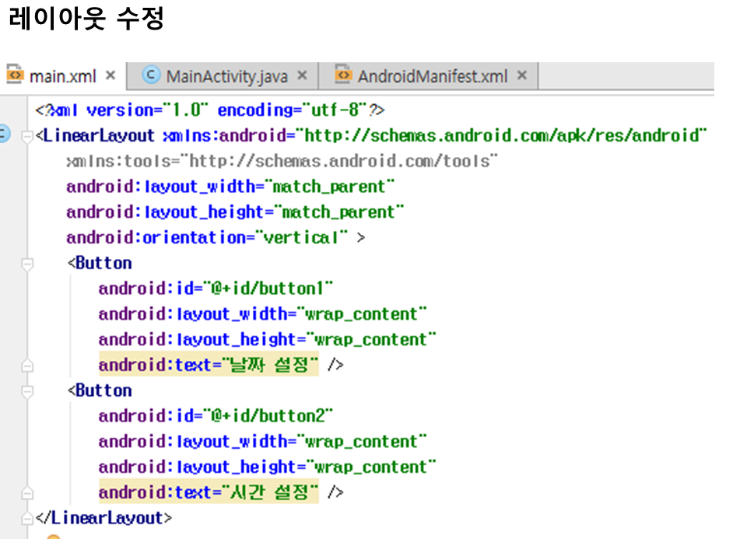Collapse the second Button element fold
This screenshot has height=560, width=747.
click(x=28, y=391)
